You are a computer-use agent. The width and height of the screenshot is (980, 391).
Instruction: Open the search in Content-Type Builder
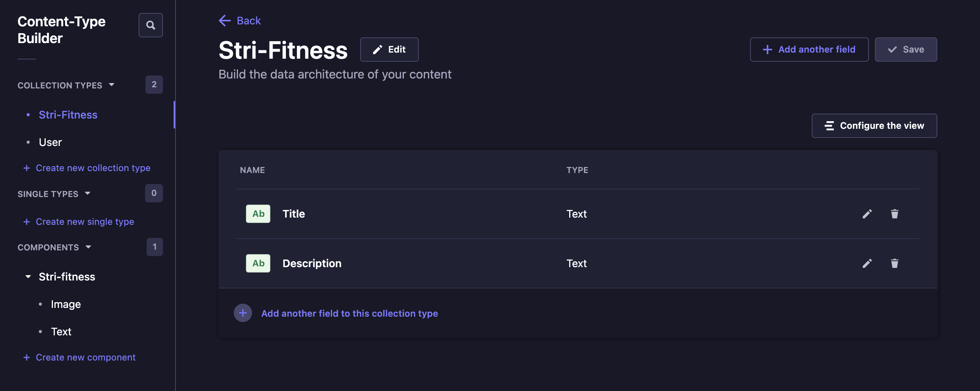pos(151,25)
